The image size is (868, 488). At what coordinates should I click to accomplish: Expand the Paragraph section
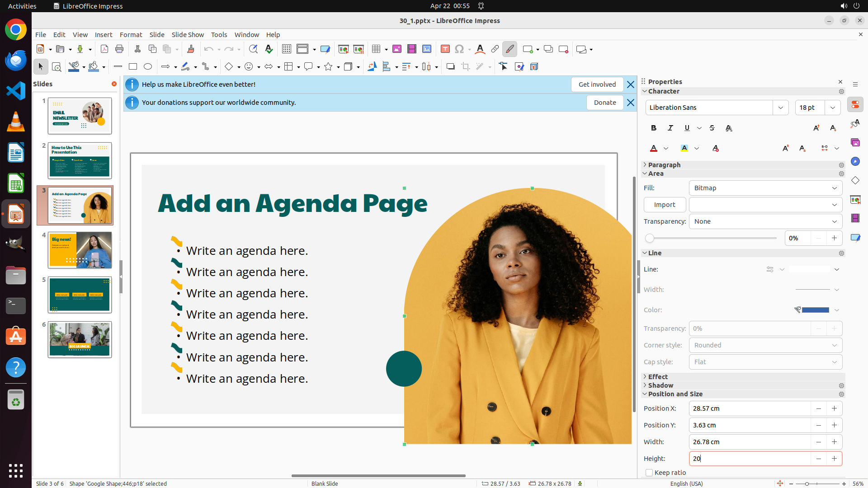(x=664, y=165)
